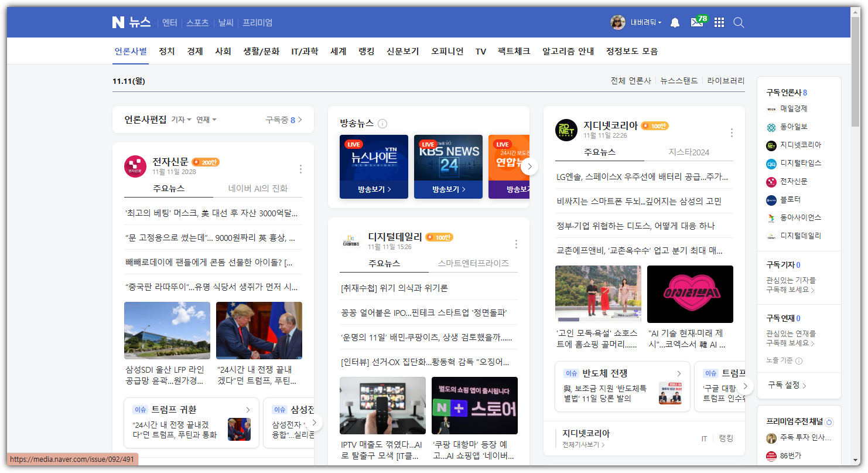
Task: Click 동아일보 icon in subscribed list
Action: tap(771, 127)
